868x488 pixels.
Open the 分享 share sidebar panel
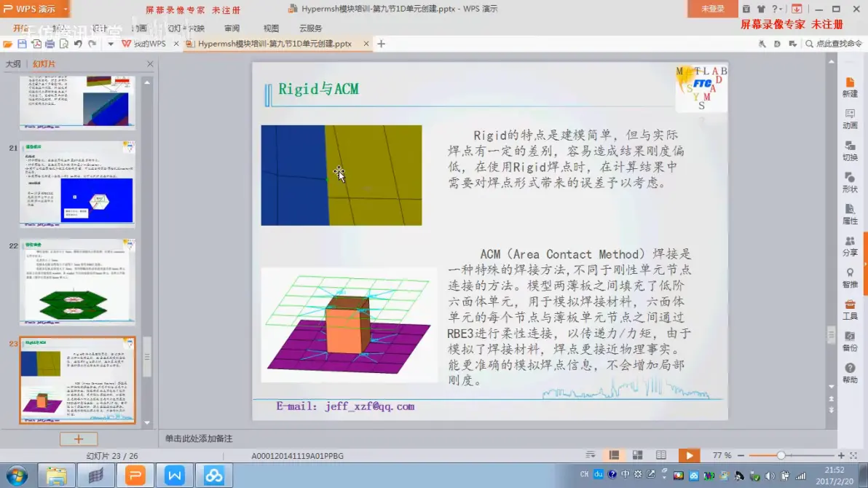(850, 246)
